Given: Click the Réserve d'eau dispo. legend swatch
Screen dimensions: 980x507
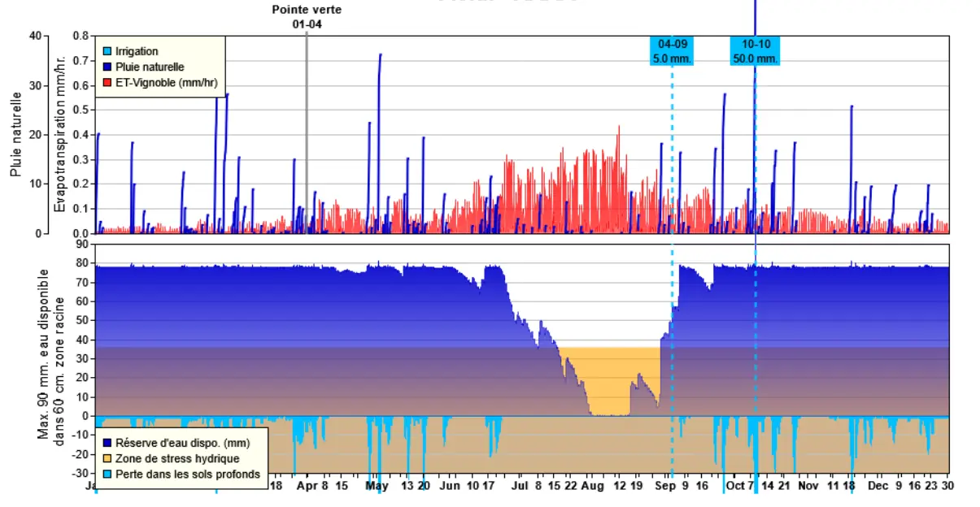Looking at the screenshot, I should coord(107,444).
